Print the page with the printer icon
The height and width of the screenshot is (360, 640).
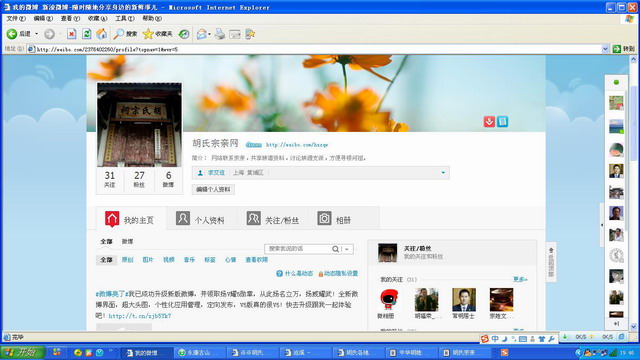pos(220,34)
